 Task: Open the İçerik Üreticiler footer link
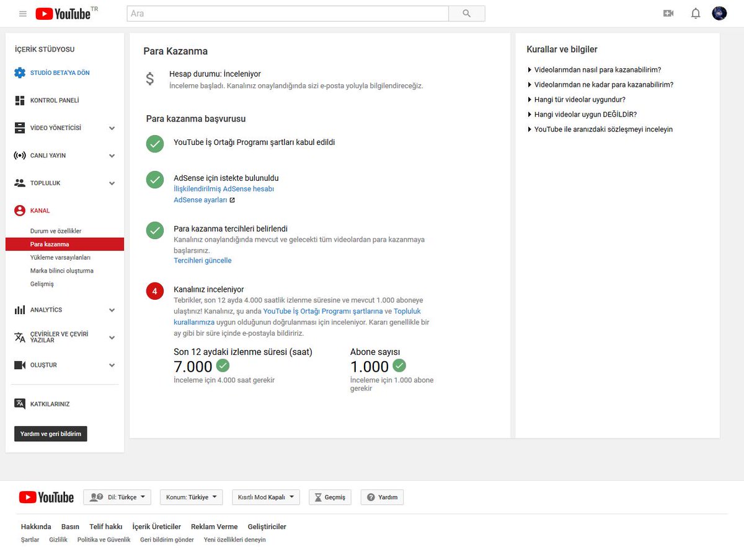(x=157, y=527)
